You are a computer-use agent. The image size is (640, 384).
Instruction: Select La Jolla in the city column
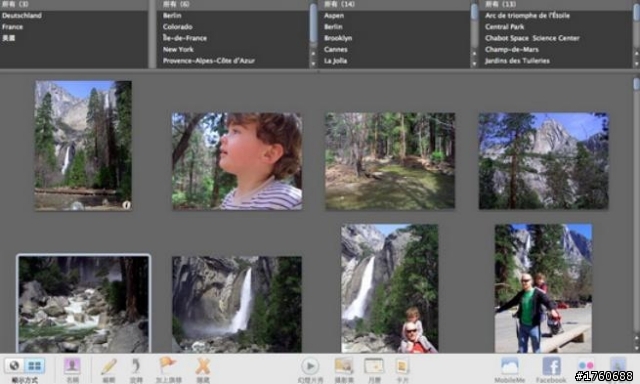[x=336, y=61]
